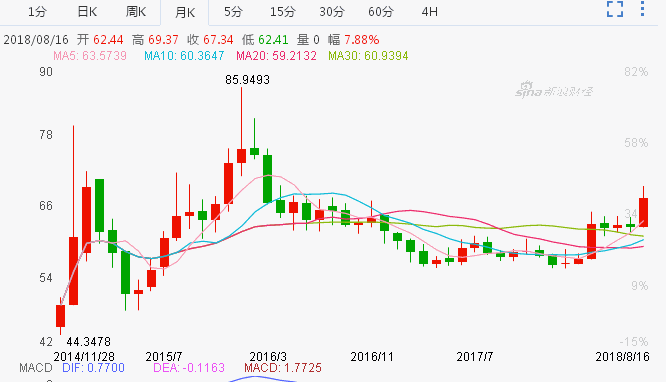Click the 2016/11 date axis label
The width and height of the screenshot is (666, 382).
372,357
